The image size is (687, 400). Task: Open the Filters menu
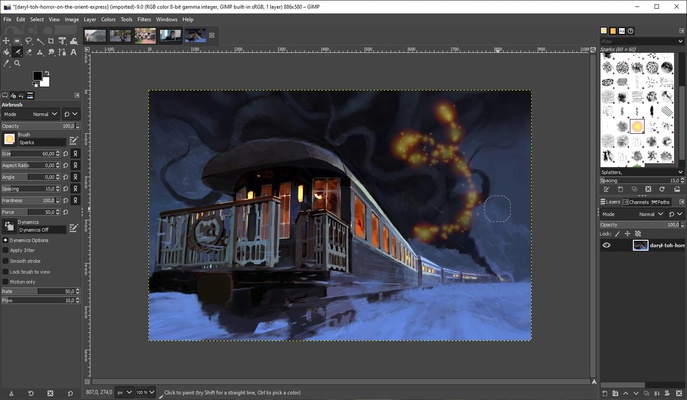[144, 19]
